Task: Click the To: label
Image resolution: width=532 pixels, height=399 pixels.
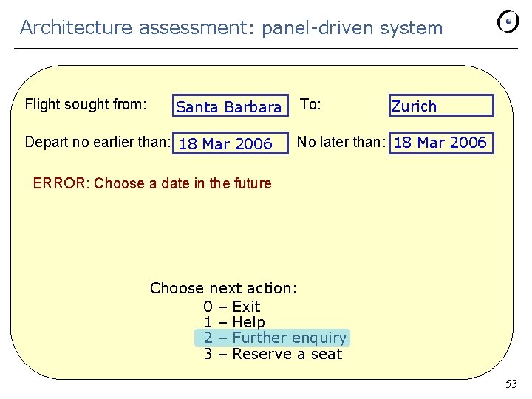Action: (x=310, y=104)
